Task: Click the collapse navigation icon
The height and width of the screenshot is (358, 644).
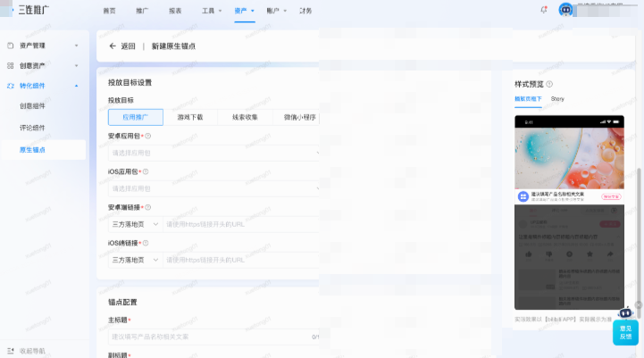Action: point(11,351)
